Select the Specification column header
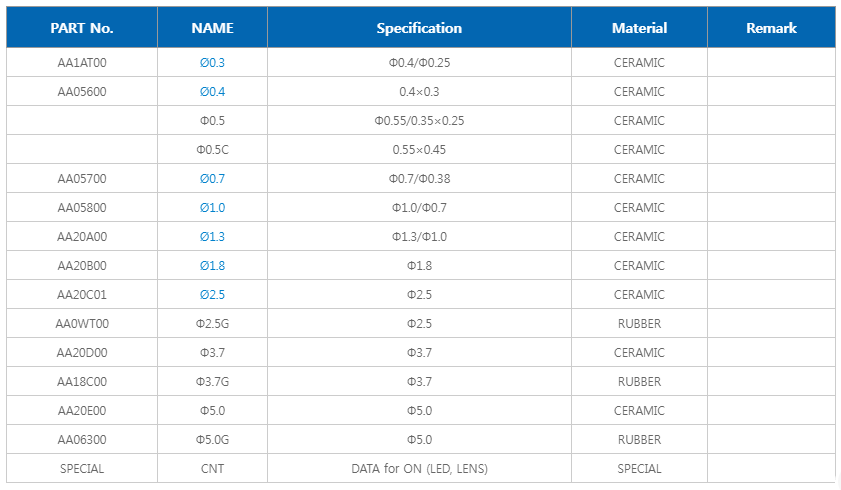The width and height of the screenshot is (841, 490). (x=419, y=28)
